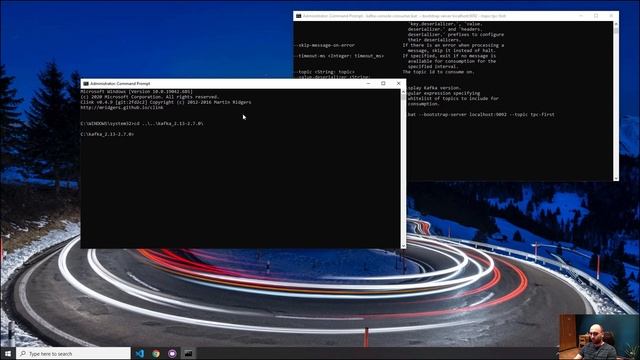This screenshot has height=360, width=640.
Task: Minimize the front Command Prompt window
Action: (368, 83)
